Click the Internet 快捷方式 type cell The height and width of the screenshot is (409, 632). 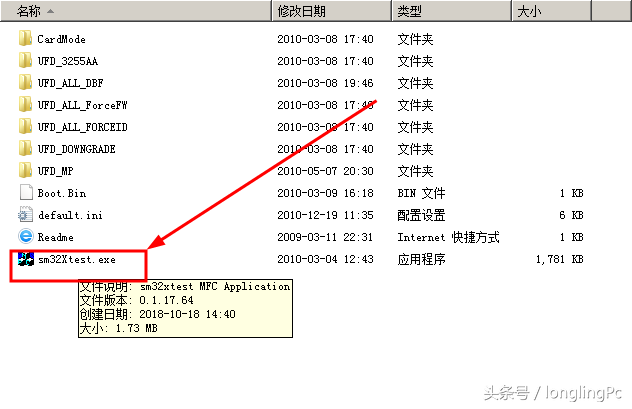(448, 237)
